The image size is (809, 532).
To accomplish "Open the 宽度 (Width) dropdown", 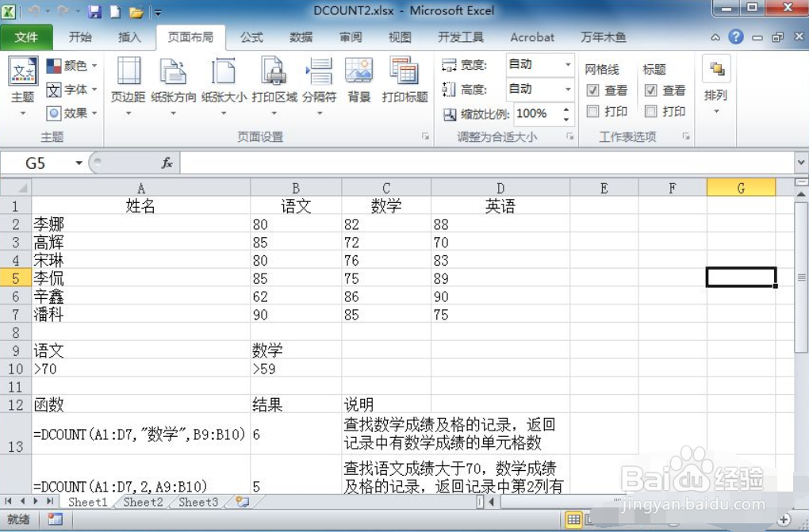I will pos(567,64).
